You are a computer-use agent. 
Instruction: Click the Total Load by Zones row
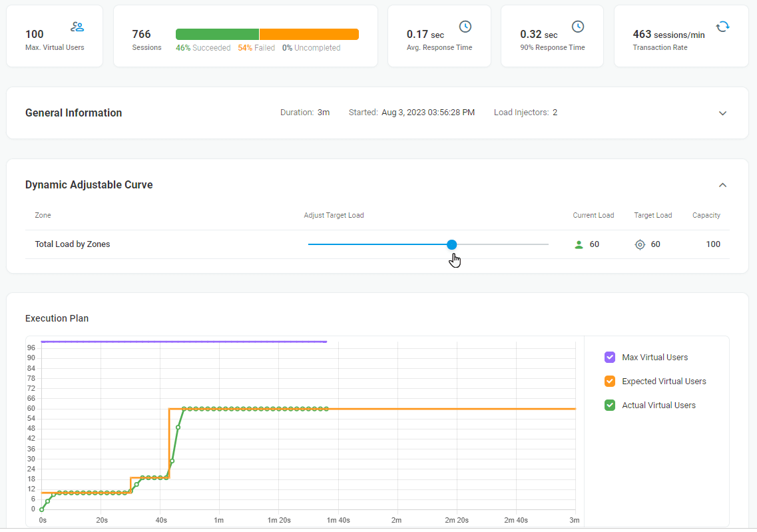point(73,244)
